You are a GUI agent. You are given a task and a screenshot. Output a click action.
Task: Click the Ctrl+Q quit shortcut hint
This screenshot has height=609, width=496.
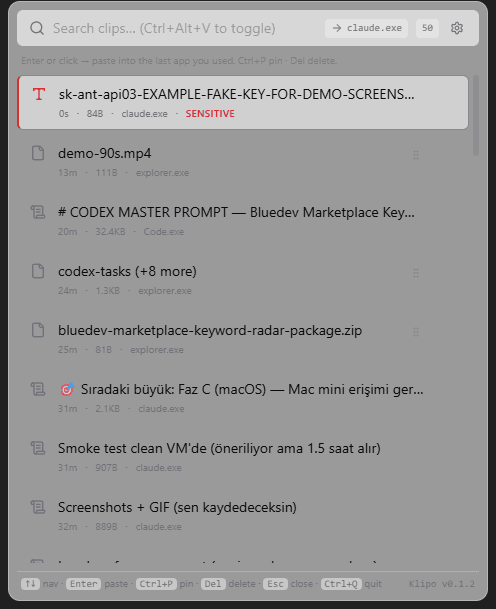(x=352, y=584)
